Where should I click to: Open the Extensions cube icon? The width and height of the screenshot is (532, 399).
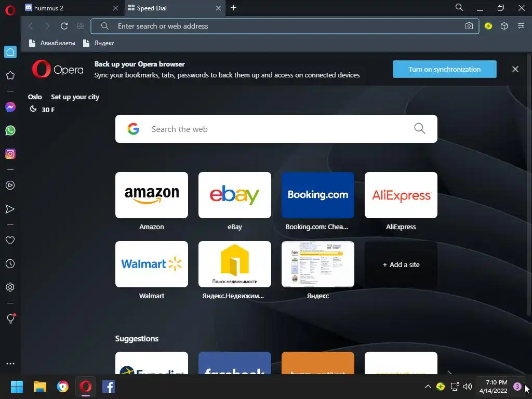504,26
